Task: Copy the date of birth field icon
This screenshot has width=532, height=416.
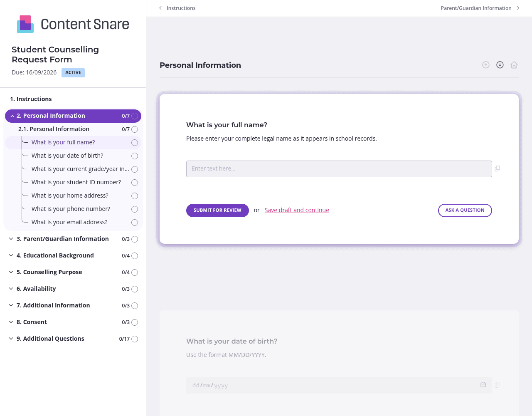Action: (498, 385)
